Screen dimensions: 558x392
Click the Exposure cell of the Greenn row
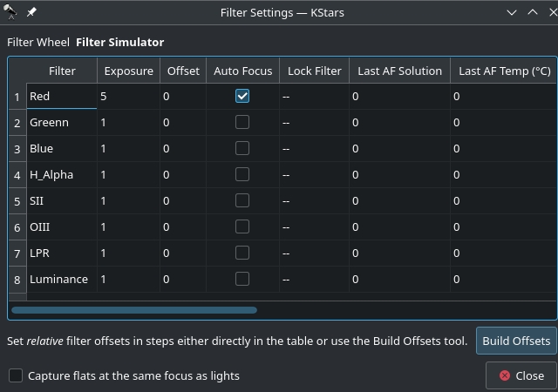pyautogui.click(x=128, y=122)
